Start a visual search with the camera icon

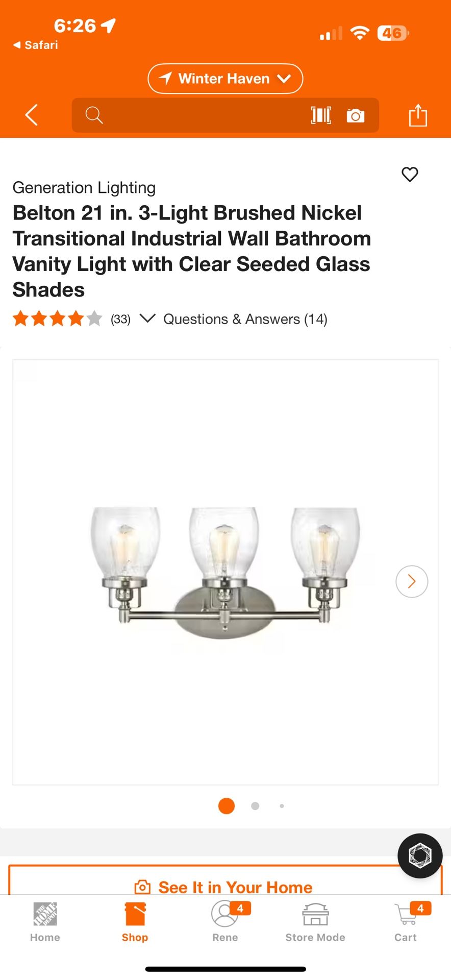pyautogui.click(x=355, y=115)
